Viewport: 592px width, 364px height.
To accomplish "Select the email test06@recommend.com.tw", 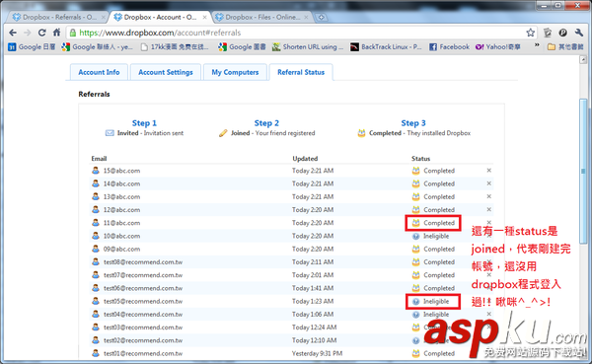I will pos(143,288).
